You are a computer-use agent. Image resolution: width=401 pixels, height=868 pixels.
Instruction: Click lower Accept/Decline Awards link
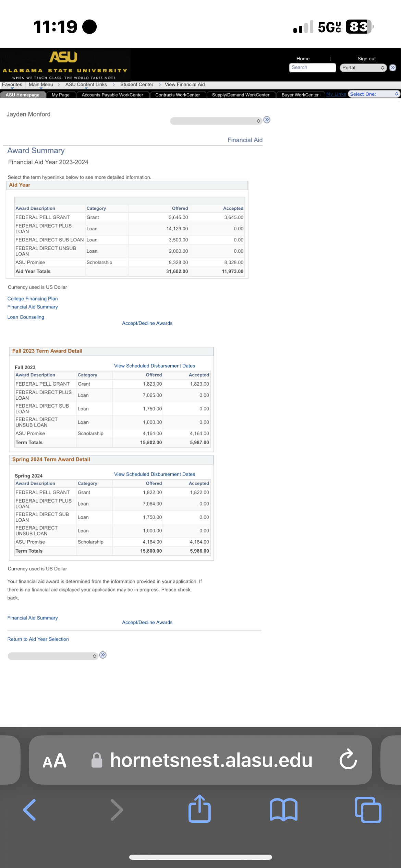pyautogui.click(x=147, y=622)
